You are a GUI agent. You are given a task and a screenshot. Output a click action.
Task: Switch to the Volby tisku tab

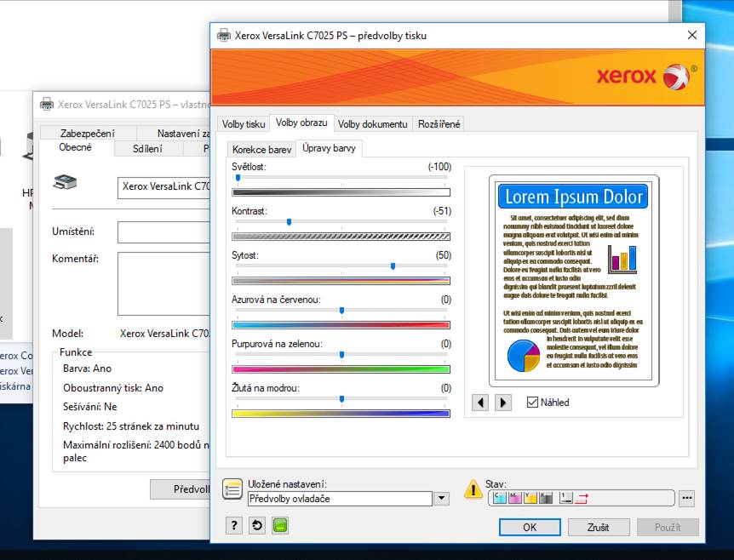click(x=244, y=124)
